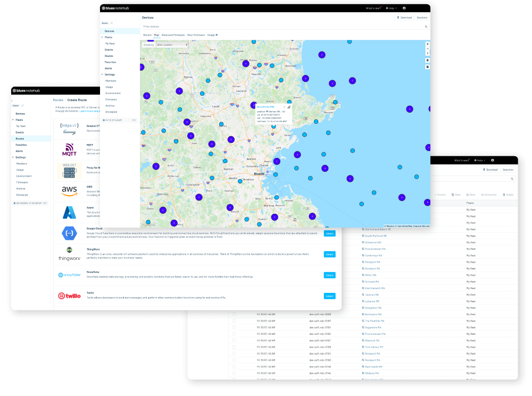Image resolution: width=532 pixels, height=396 pixels.
Task: Open the Best Location dropdown
Action: click(172, 45)
